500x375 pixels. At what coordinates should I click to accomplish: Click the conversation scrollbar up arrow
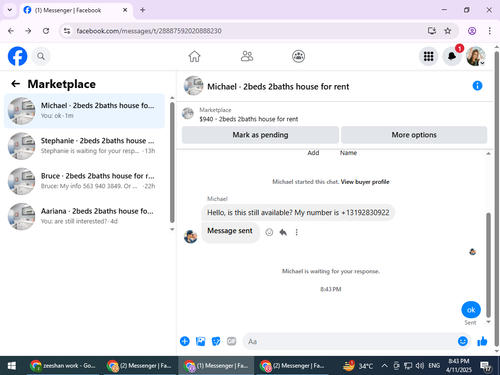488,153
